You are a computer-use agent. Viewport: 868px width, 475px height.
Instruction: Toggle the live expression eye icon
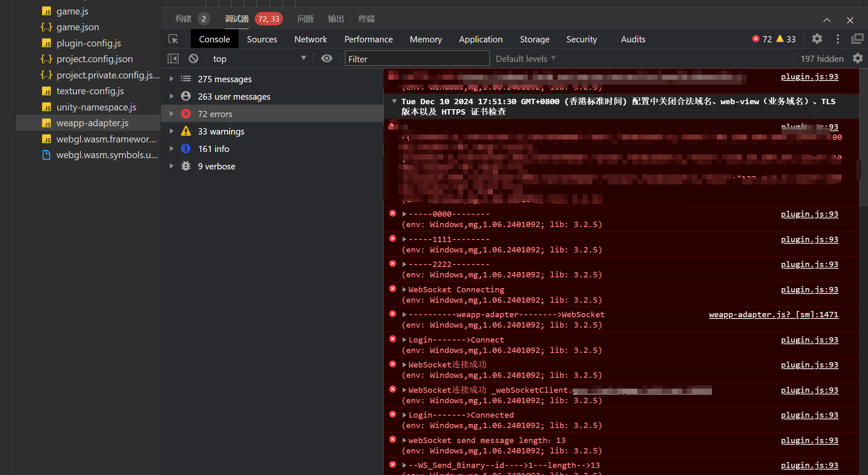327,59
